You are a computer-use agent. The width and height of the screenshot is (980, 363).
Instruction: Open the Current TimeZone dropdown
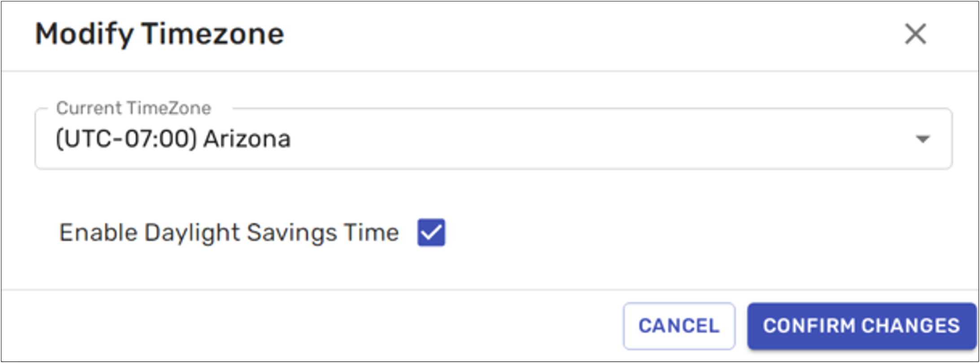[493, 139]
